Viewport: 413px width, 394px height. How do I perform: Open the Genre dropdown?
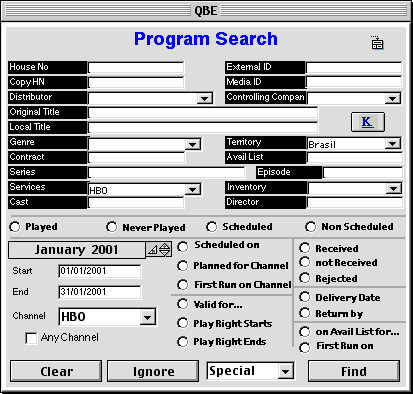tap(193, 144)
